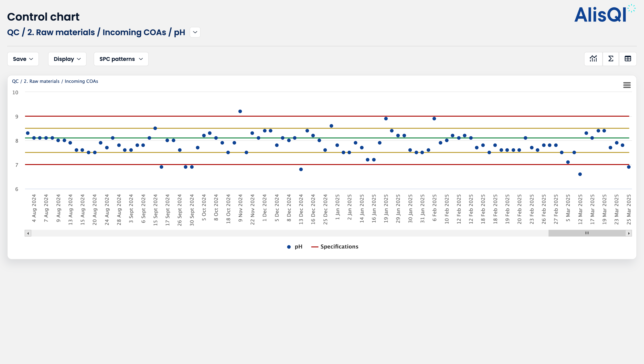
Task: Click the '19 Jan 2025' axis label
Action: point(386,209)
